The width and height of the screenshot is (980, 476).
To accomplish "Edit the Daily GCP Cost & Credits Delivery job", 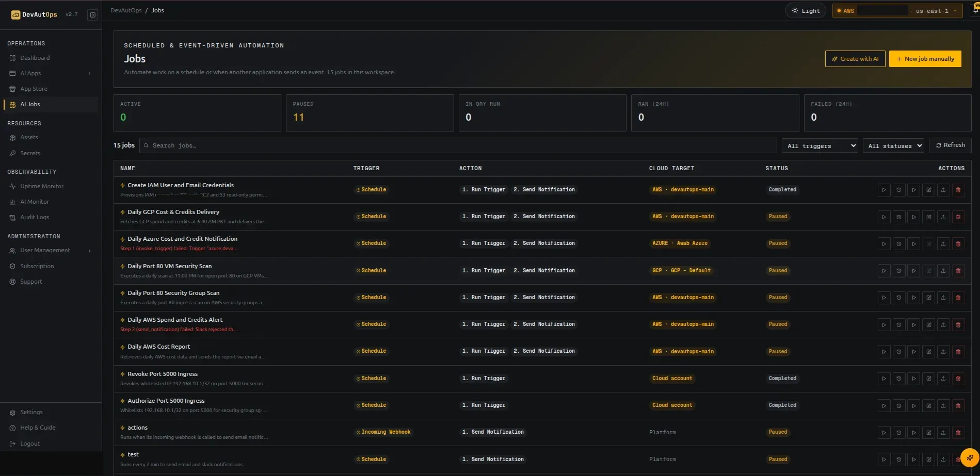I will pyautogui.click(x=928, y=217).
